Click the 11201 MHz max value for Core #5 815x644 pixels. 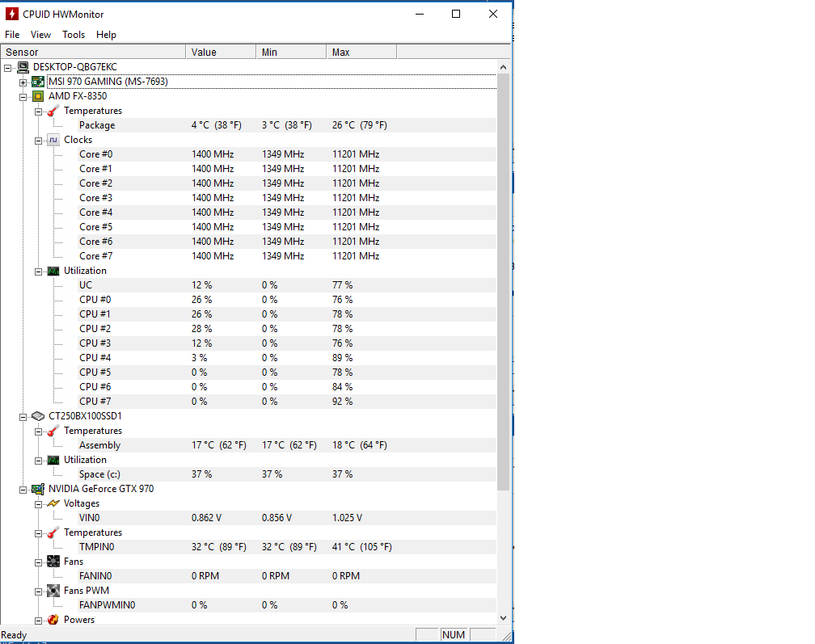356,227
